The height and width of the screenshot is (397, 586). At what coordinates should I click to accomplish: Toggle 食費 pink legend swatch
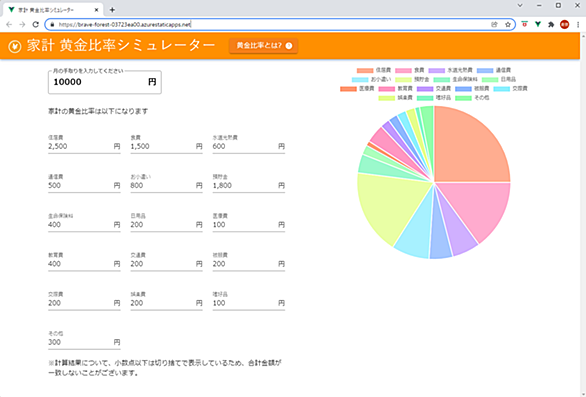403,70
